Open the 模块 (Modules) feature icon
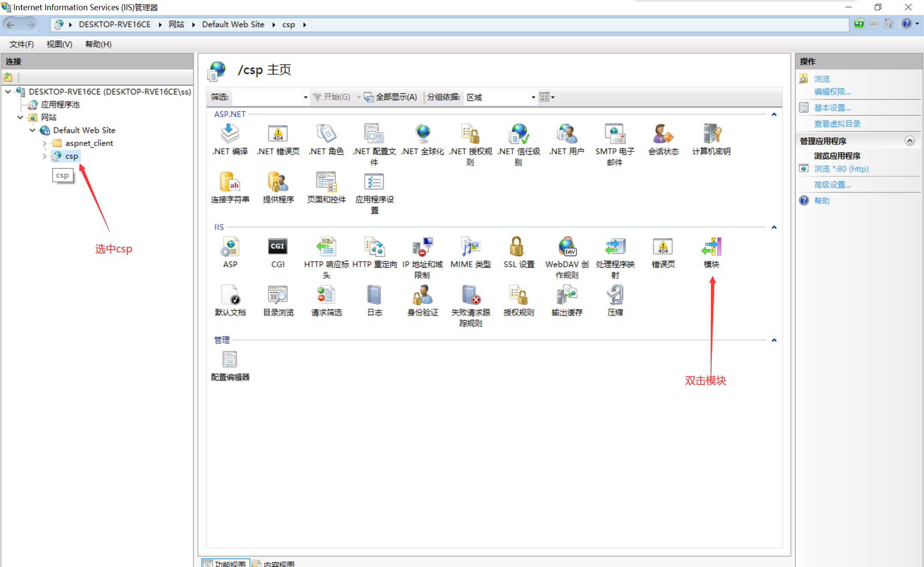The image size is (924, 567). 711,247
